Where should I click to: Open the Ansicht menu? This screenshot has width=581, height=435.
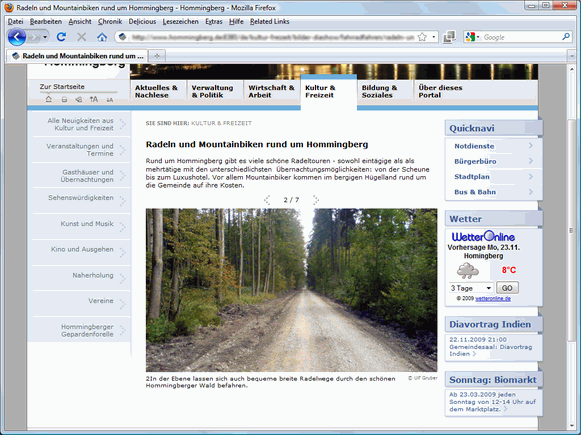[80, 21]
